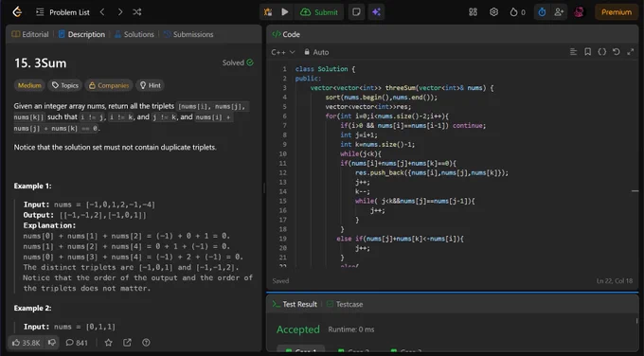Viewport: 644px width, 356px height.
Task: Expand the Topics tag list
Action: click(x=65, y=85)
